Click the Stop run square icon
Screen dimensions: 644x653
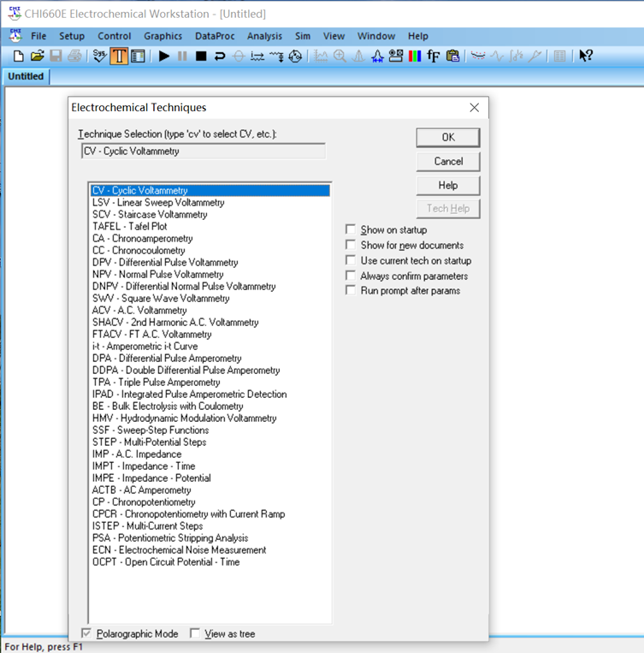tap(201, 56)
